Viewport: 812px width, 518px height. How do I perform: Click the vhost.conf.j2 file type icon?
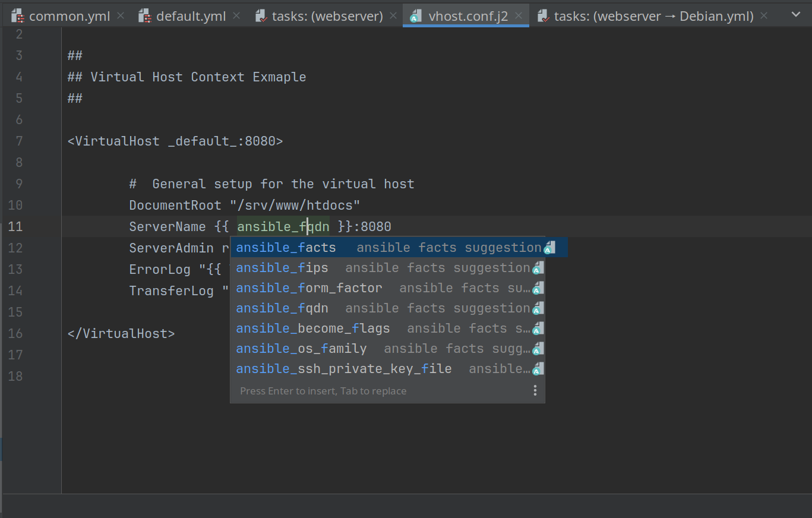416,16
